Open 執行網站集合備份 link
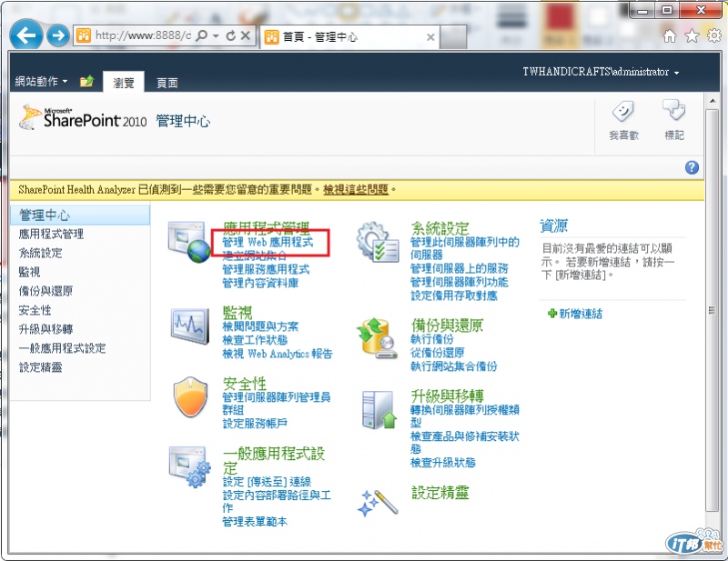728x561 pixels. pyautogui.click(x=453, y=366)
